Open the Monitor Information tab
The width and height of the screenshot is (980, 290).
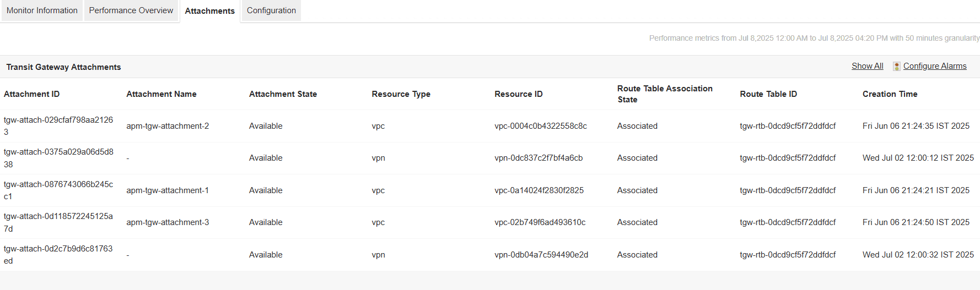[42, 10]
